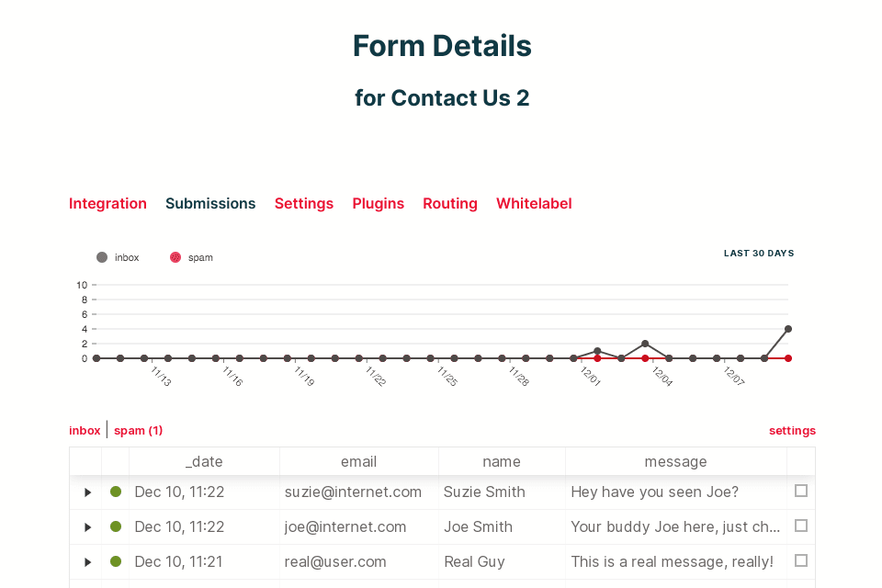Click green status dot for Suzie Smith row

116,492
